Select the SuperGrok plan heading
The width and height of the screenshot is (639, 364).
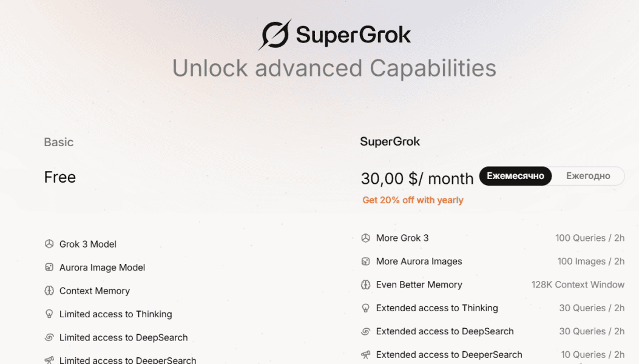[390, 142]
